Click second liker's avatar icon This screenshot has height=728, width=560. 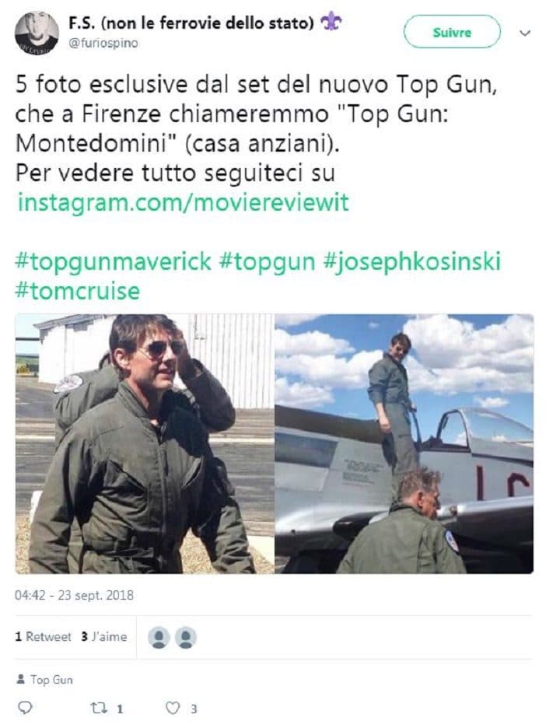coord(186,638)
